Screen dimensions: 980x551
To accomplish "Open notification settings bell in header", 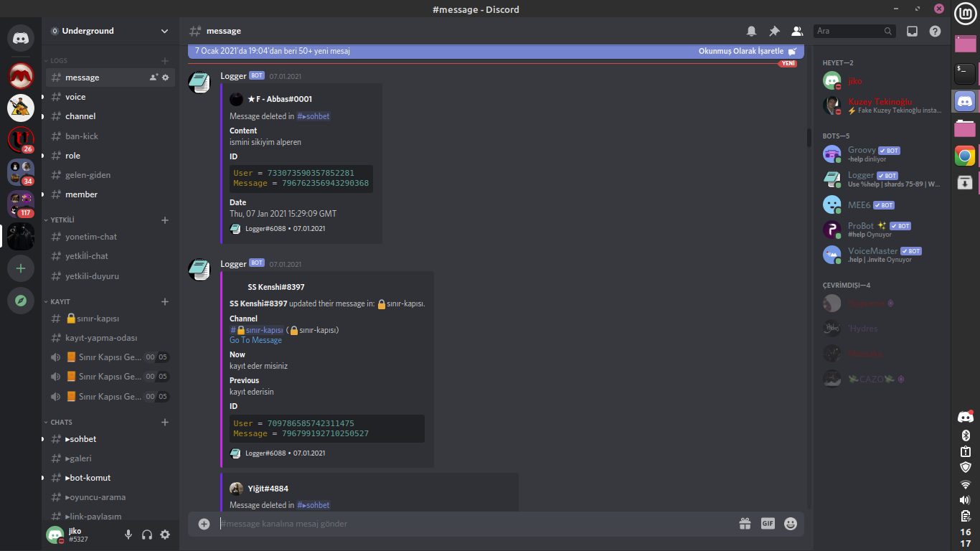I will click(x=751, y=31).
